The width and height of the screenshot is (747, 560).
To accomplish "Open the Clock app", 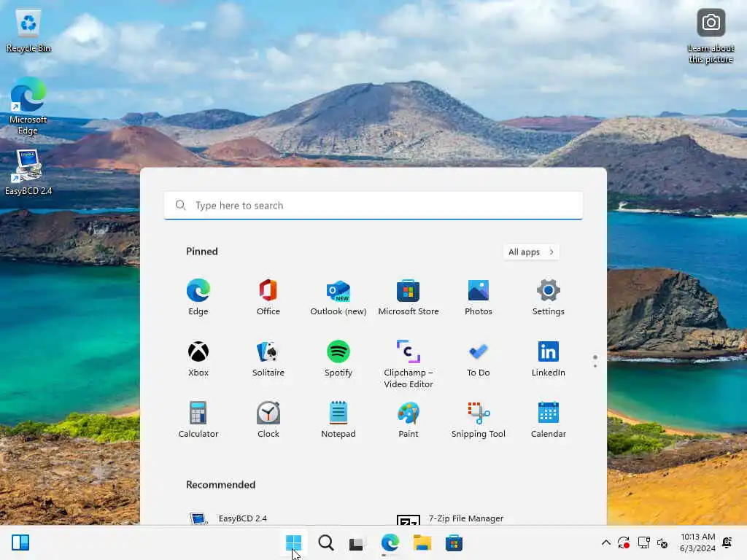I will click(x=268, y=420).
